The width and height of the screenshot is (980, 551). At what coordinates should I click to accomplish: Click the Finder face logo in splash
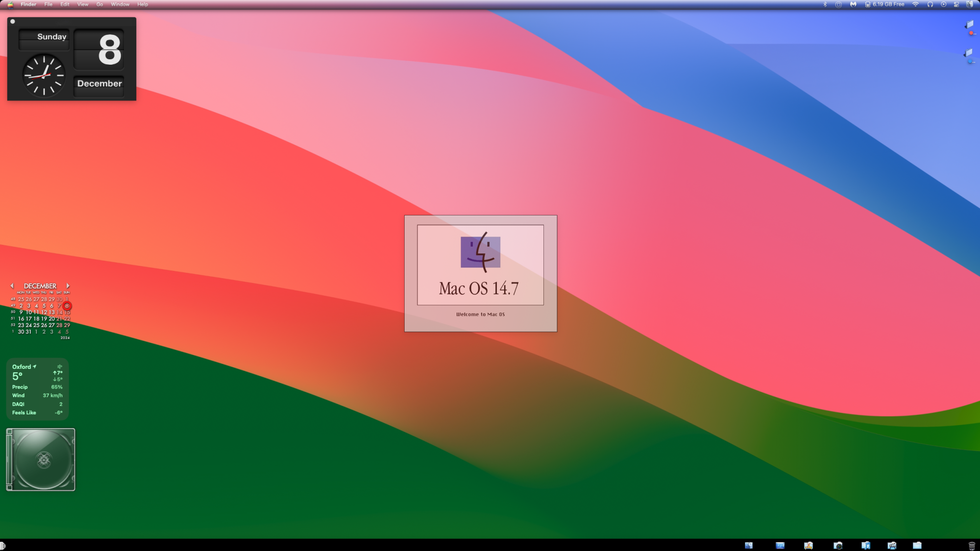tap(480, 252)
